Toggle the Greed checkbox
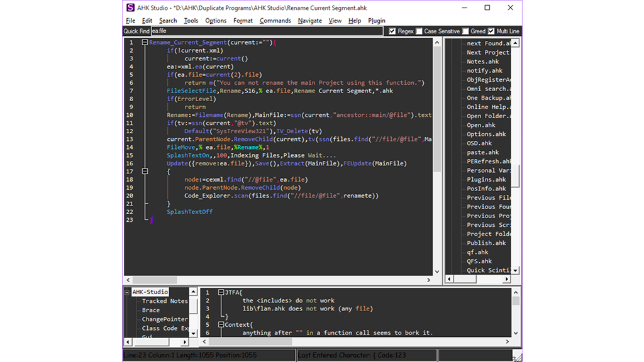644x362 pixels. pos(465,31)
